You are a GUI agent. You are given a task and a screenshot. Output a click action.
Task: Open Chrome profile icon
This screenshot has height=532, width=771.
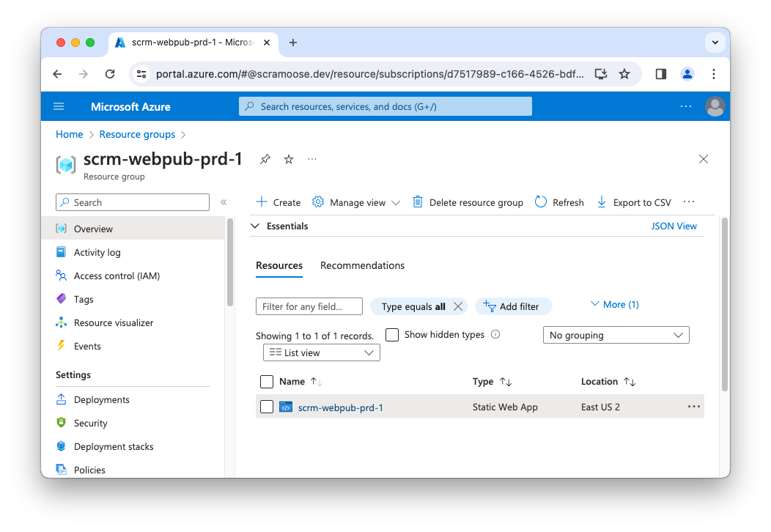pos(687,74)
